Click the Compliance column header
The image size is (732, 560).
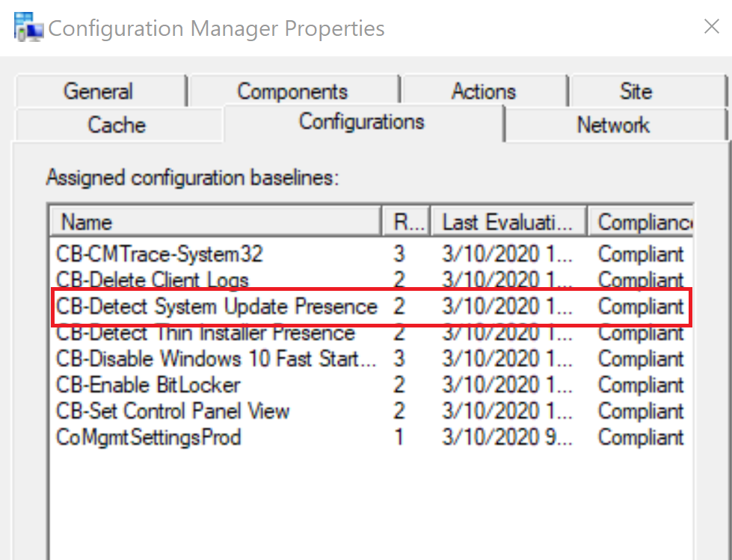[642, 222]
